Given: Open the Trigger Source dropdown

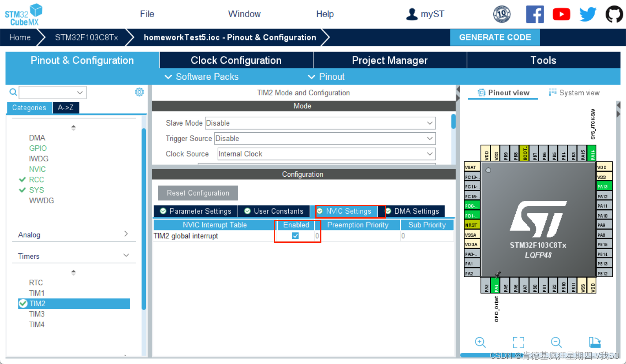Looking at the screenshot, I should (325, 138).
